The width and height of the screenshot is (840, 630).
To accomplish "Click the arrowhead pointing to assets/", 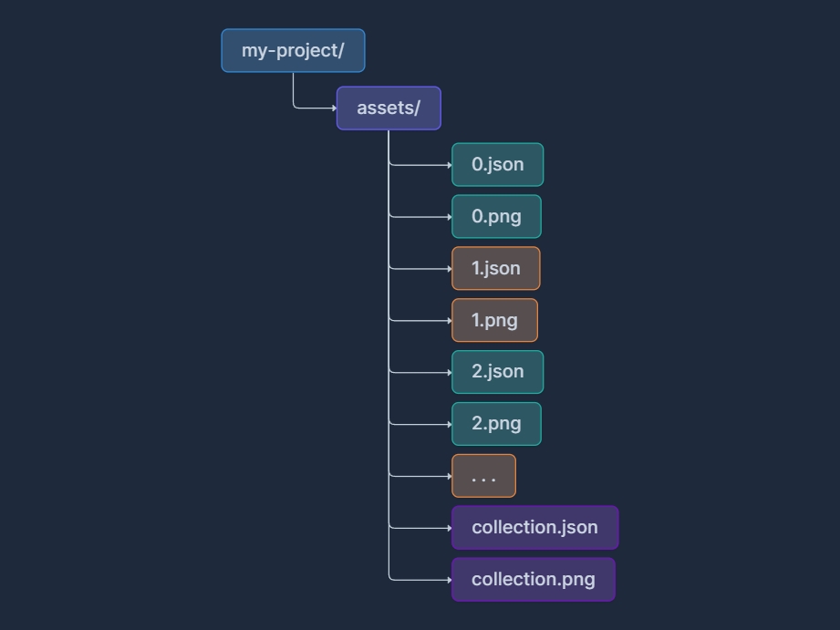I will pos(334,108).
